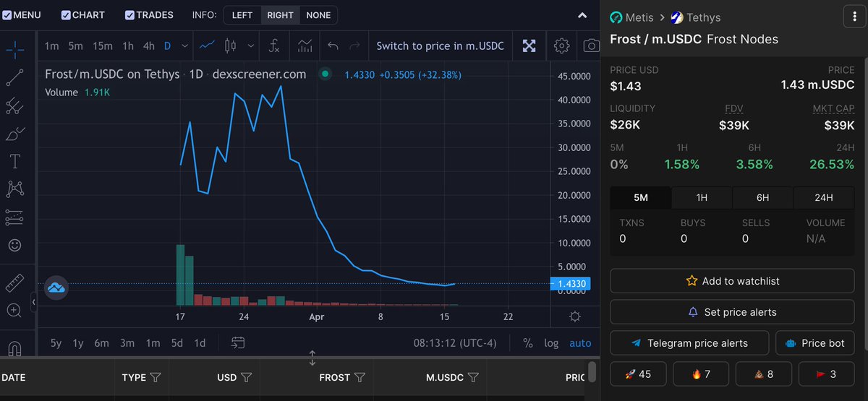Select the 1H stats tab
Viewport: 868px width, 401px height.
[x=702, y=197]
